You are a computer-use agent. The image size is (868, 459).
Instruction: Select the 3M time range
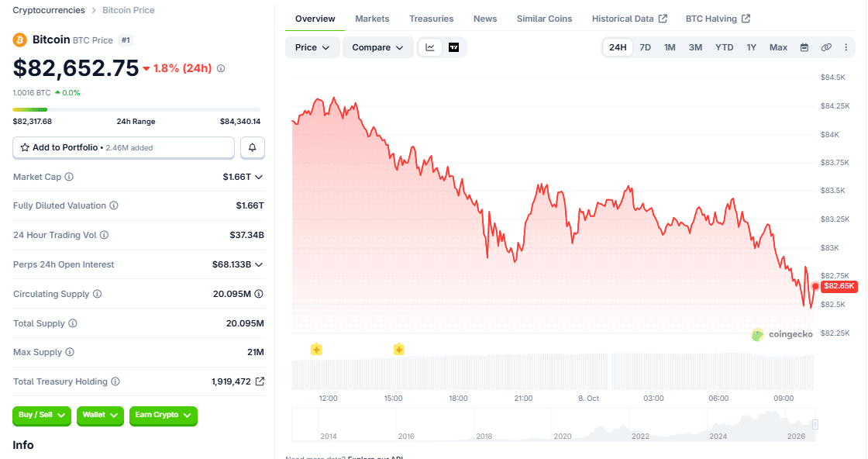pyautogui.click(x=695, y=47)
